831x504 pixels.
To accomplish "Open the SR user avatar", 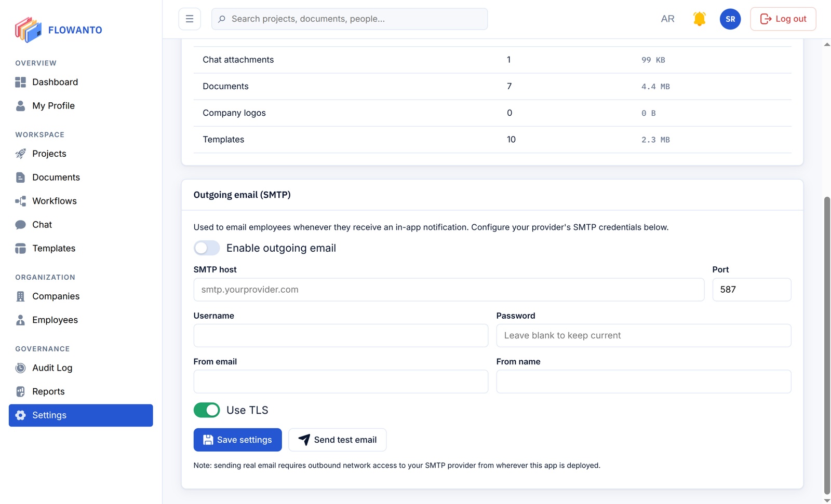I will (730, 19).
